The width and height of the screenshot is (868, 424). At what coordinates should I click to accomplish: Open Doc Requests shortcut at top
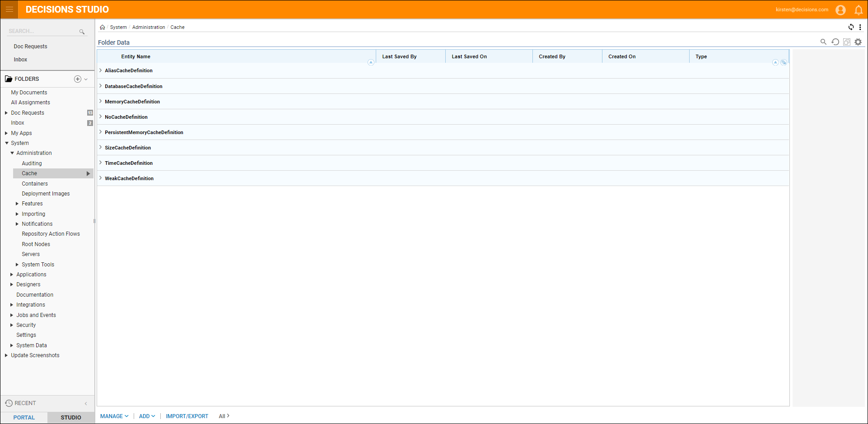pos(30,47)
